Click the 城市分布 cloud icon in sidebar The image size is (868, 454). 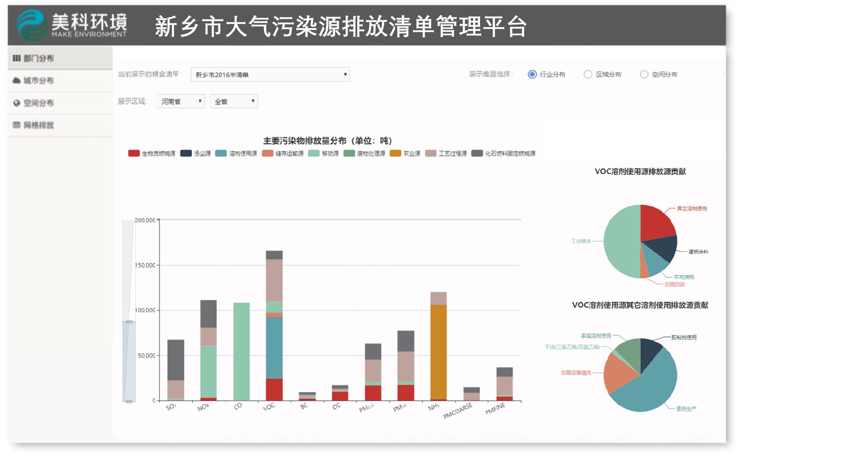[16, 80]
